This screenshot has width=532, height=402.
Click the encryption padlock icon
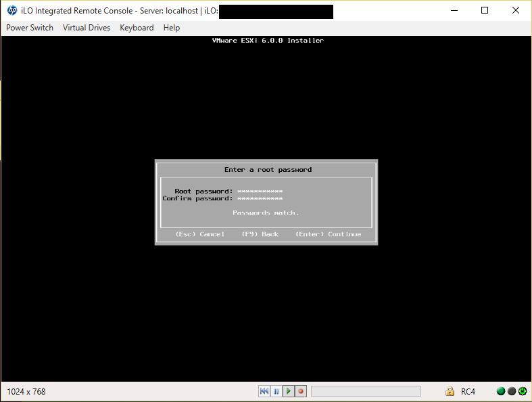point(450,391)
